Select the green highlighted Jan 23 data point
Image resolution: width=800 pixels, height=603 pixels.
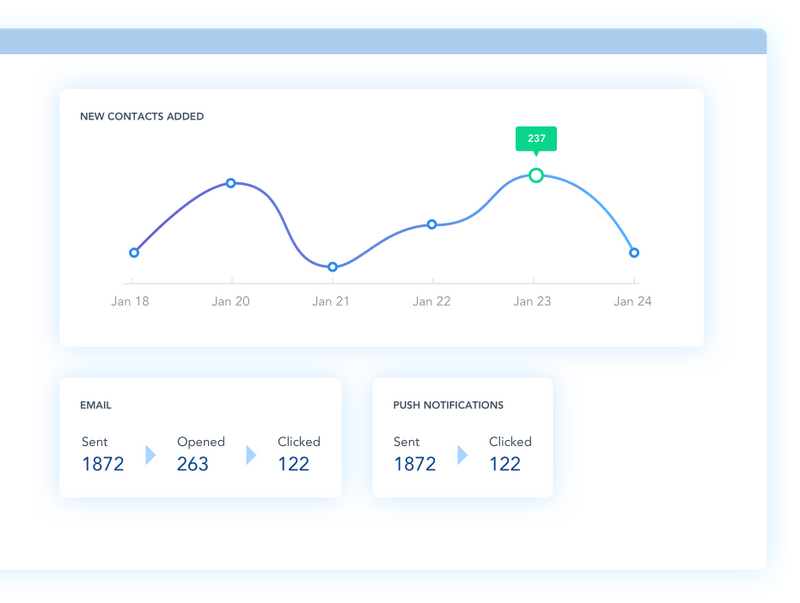coord(536,175)
